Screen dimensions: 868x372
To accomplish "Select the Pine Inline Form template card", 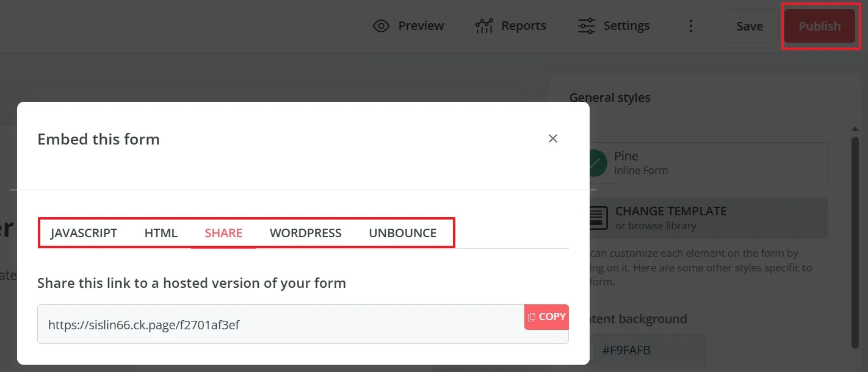I will click(708, 163).
